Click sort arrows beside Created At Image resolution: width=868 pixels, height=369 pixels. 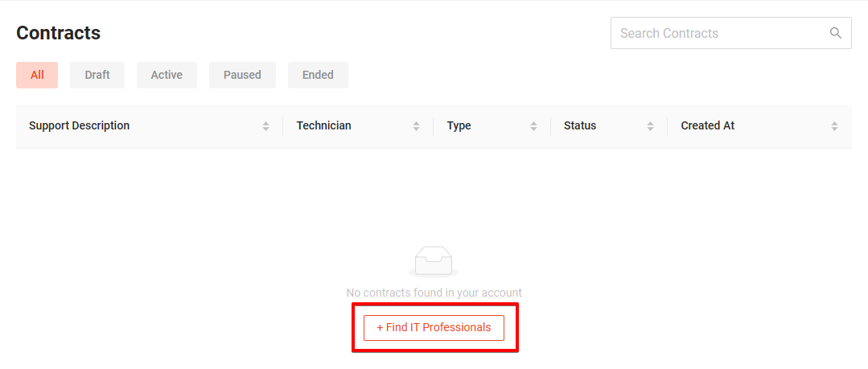(x=834, y=126)
